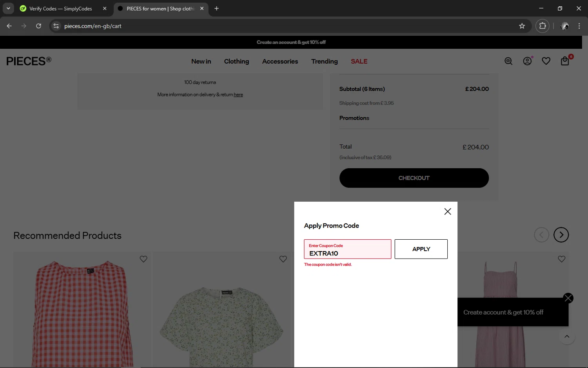The image size is (588, 368).
Task: Close the Verify Codes SimplyCodes tab
Action: [105, 8]
